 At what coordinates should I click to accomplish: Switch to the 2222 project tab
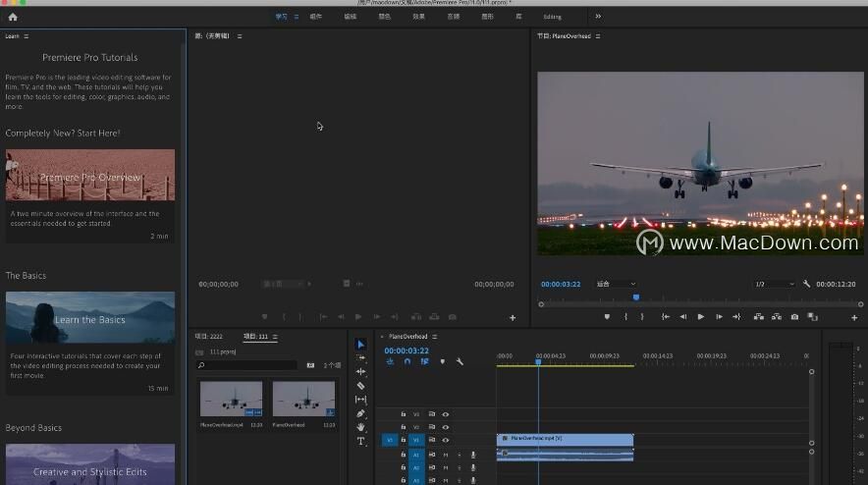pos(209,337)
